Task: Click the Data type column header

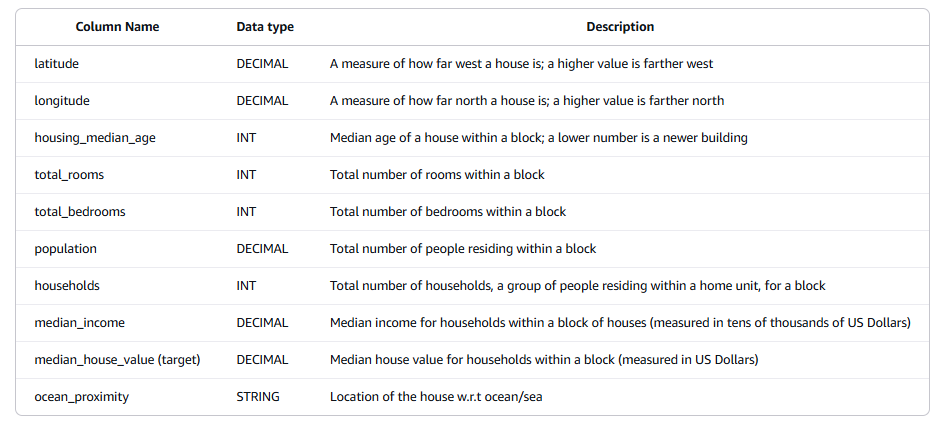Action: (x=265, y=27)
